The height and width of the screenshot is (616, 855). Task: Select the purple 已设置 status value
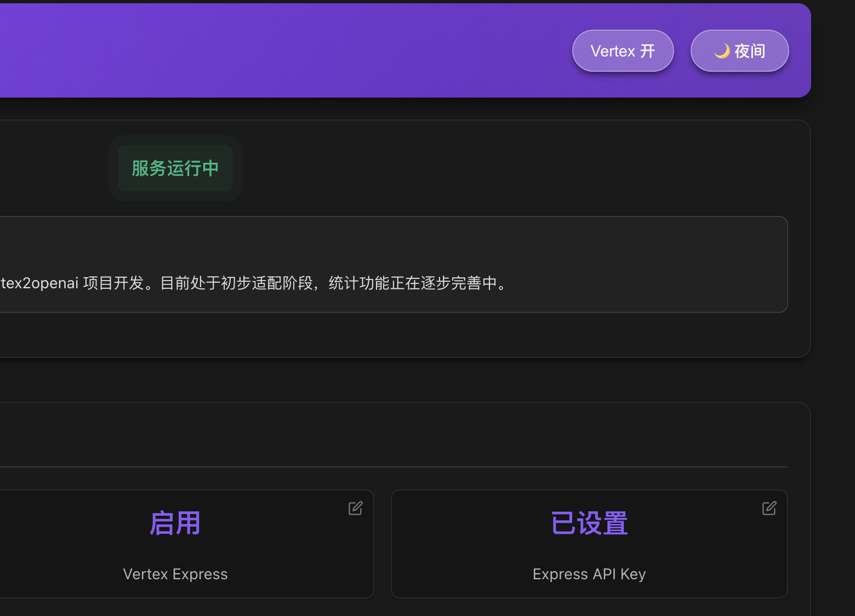pos(589,523)
